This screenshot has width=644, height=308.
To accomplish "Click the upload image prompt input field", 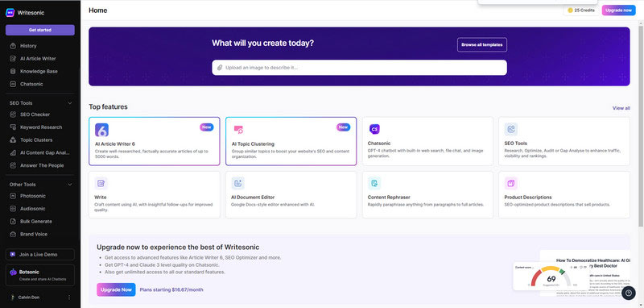I will pos(359,68).
